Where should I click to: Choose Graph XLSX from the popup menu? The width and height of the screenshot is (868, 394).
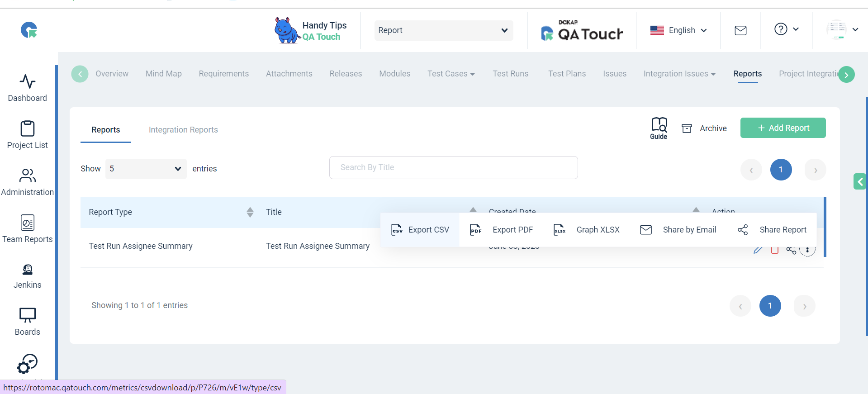point(587,230)
